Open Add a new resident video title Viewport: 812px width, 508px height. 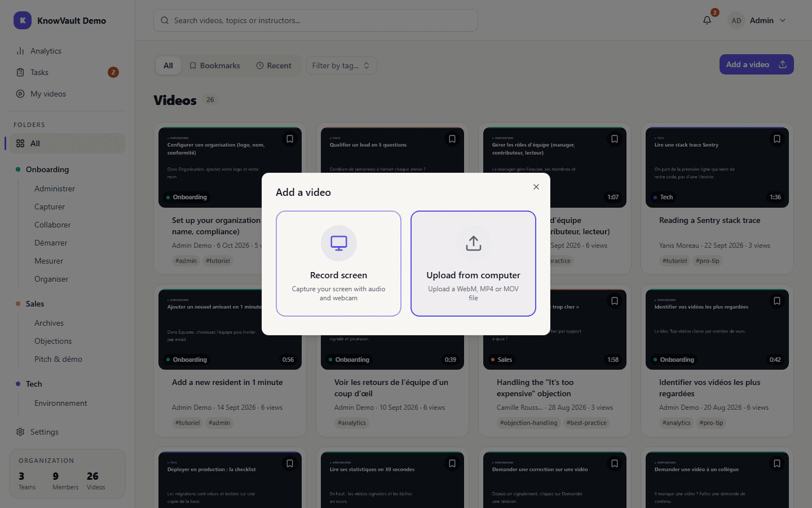click(x=227, y=382)
